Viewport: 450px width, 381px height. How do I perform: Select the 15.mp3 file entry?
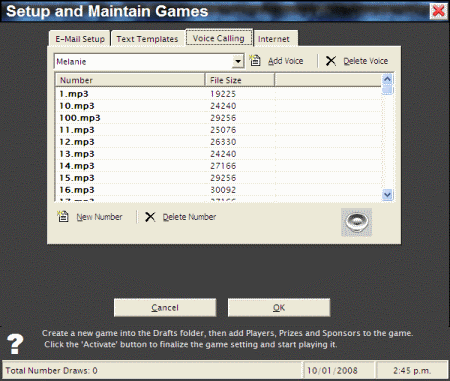click(x=219, y=178)
